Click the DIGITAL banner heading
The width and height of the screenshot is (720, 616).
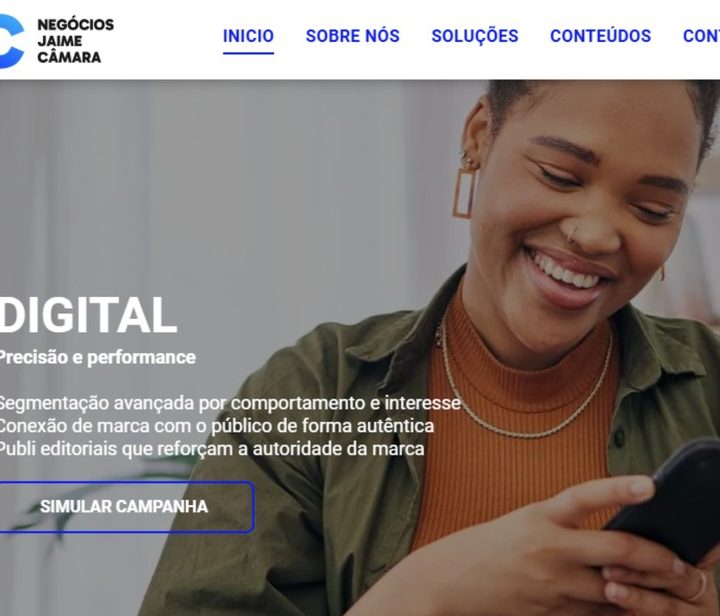coord(88,315)
